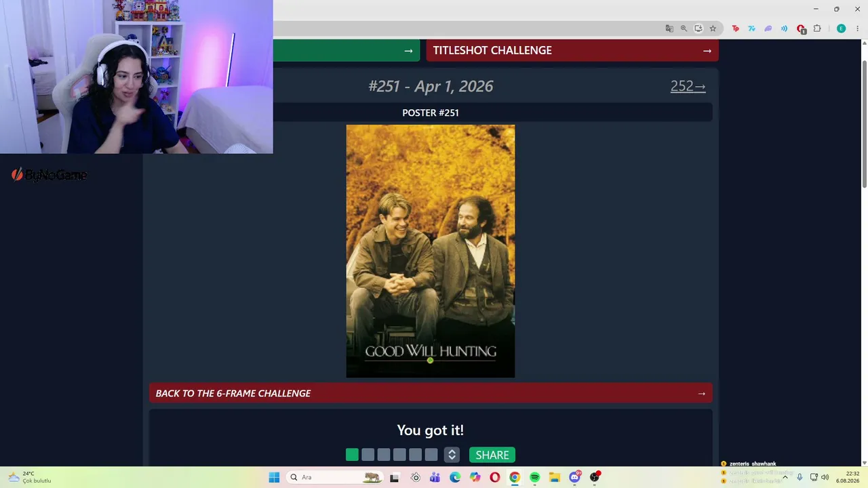The width and height of the screenshot is (868, 488).
Task: Open OBS Studio from the taskbar
Action: pyautogui.click(x=595, y=477)
